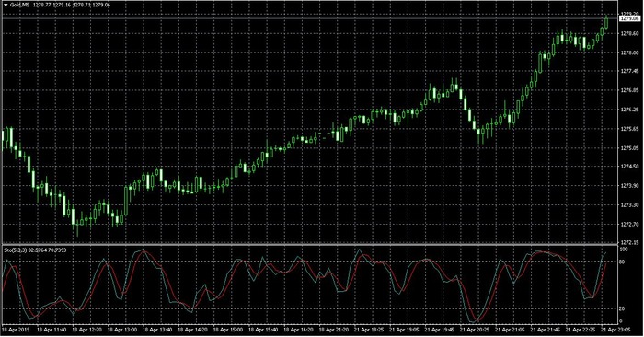Click the 18 Apr 2019 time label
Image resolution: width=644 pixels, height=337 pixels.
click(x=16, y=330)
